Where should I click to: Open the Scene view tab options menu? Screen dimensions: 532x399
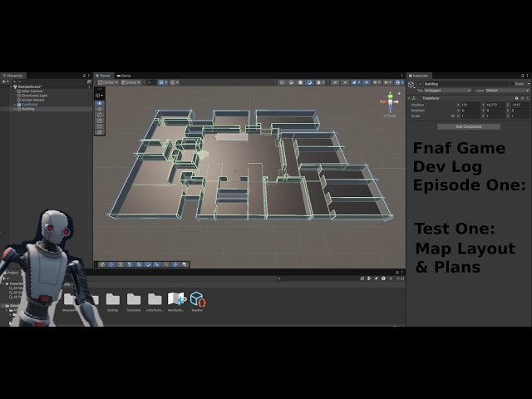click(x=401, y=76)
